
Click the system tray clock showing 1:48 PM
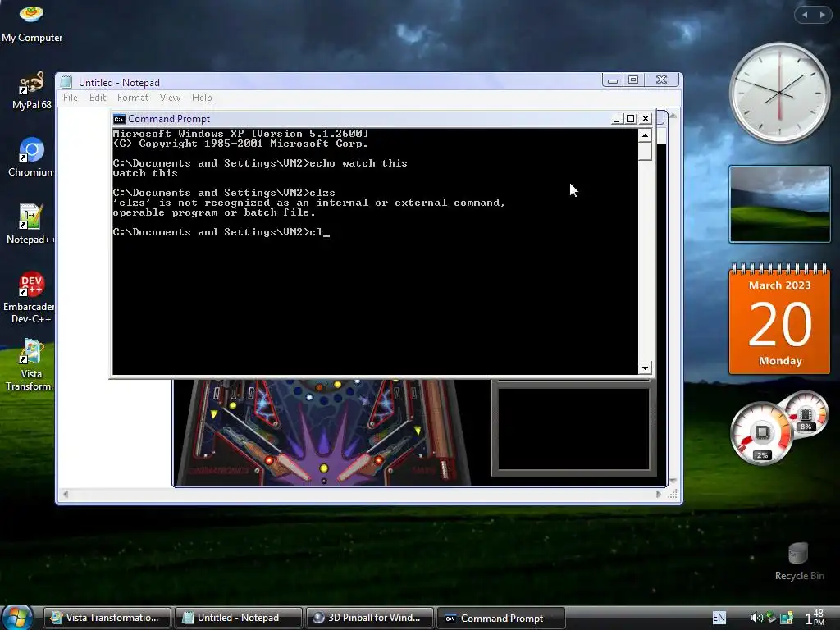tap(815, 618)
